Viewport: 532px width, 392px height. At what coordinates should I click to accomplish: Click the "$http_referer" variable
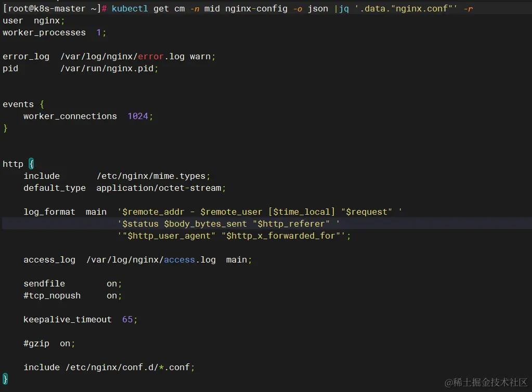291,224
